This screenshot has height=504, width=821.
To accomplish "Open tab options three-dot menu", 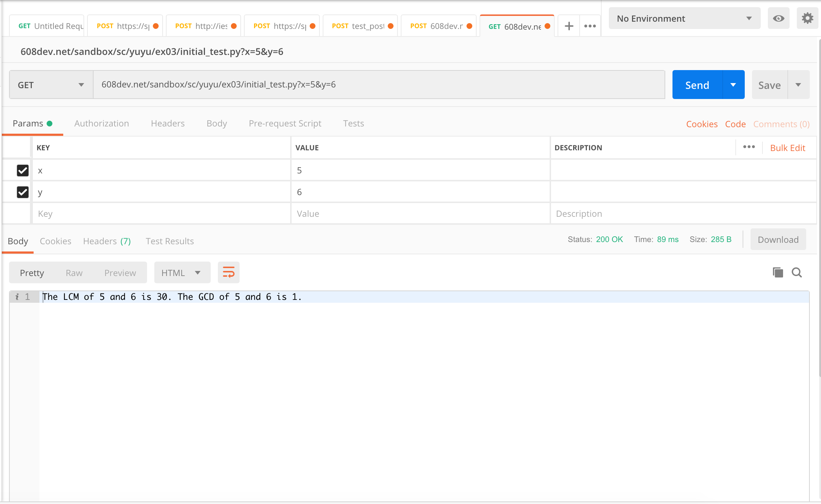I will click(590, 26).
